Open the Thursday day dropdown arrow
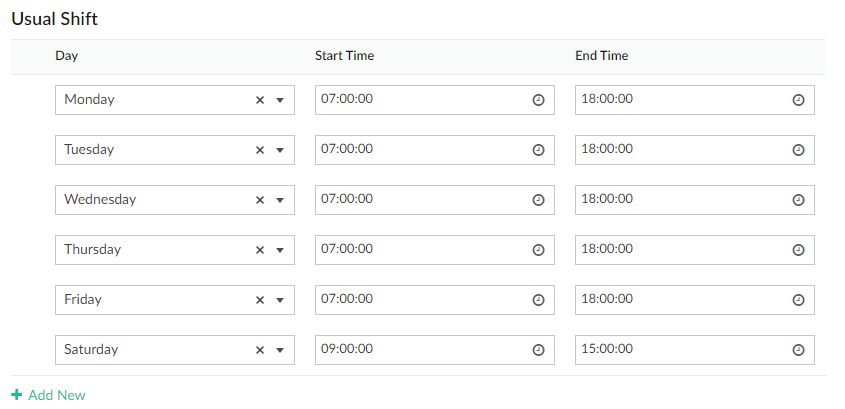845x409 pixels. tap(280, 250)
